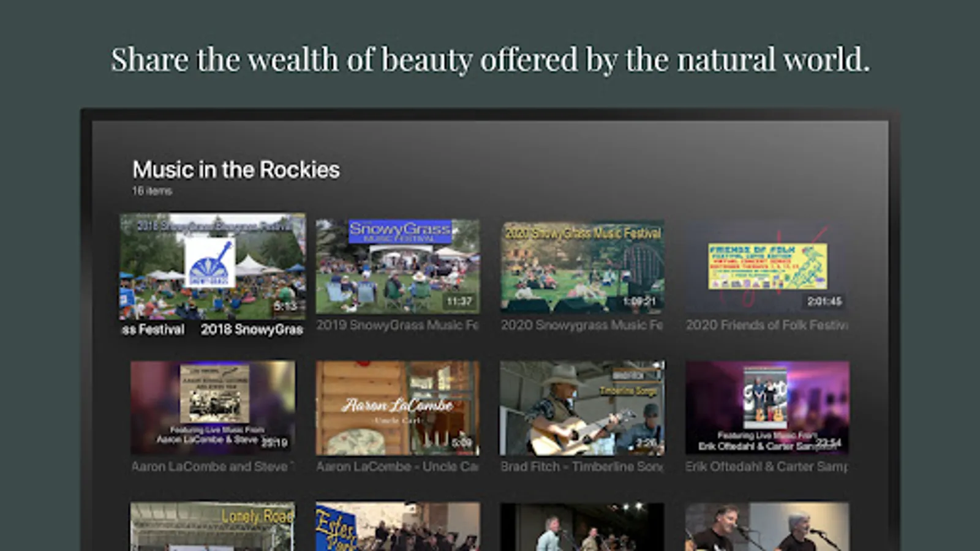980x551 pixels.
Task: Click the 2018 SnowyGras highlighted title text
Action: point(252,329)
